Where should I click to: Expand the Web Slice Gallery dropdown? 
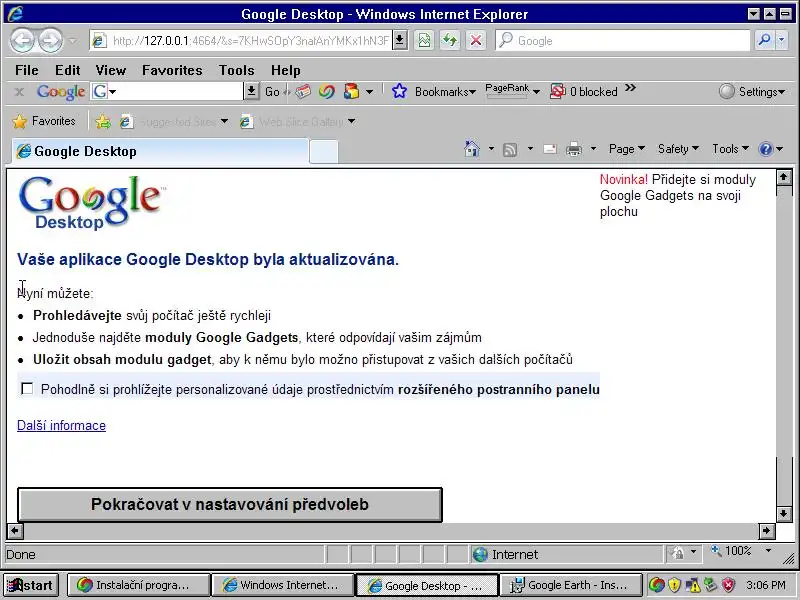[x=352, y=121]
